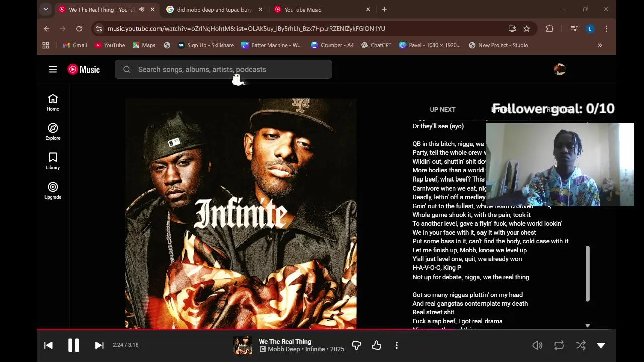Click lyric line 'H-A-V-O-C, King P'
The image size is (644, 362).
437,268
